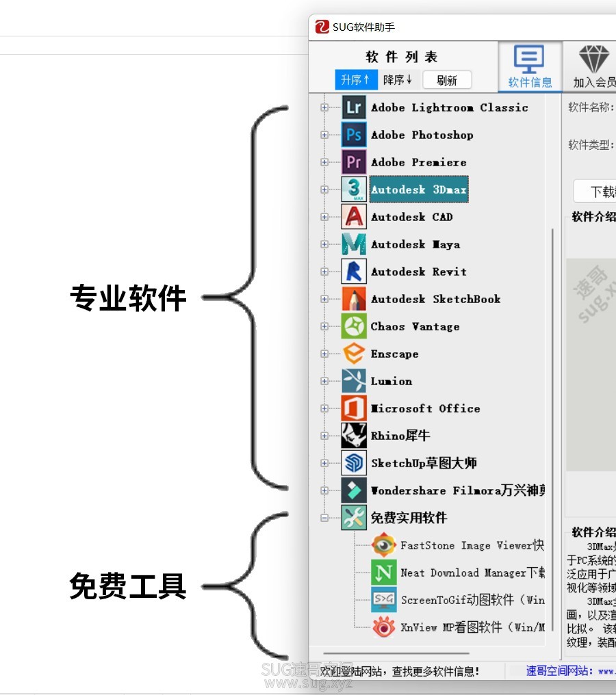616x695 pixels.
Task: Select Neat Download Manager entry text
Action: [473, 573]
